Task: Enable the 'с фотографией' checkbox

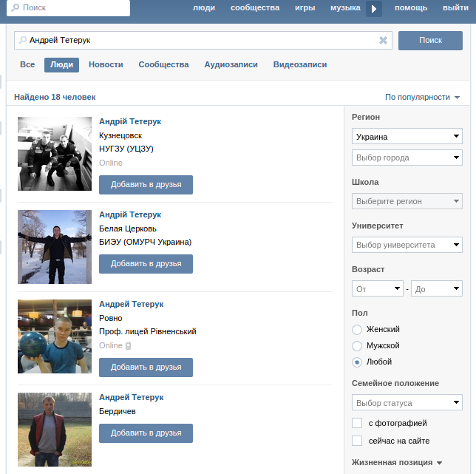Action: pos(357,423)
